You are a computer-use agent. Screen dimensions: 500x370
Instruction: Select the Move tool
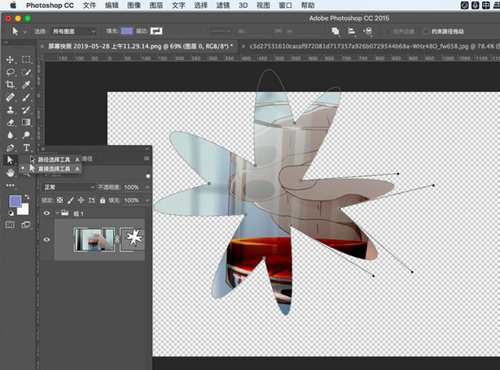tap(10, 60)
